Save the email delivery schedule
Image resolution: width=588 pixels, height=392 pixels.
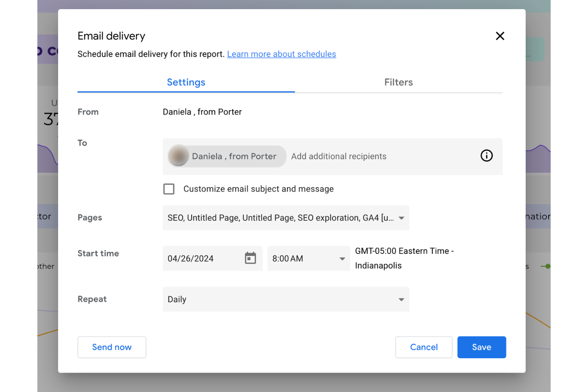tap(482, 347)
